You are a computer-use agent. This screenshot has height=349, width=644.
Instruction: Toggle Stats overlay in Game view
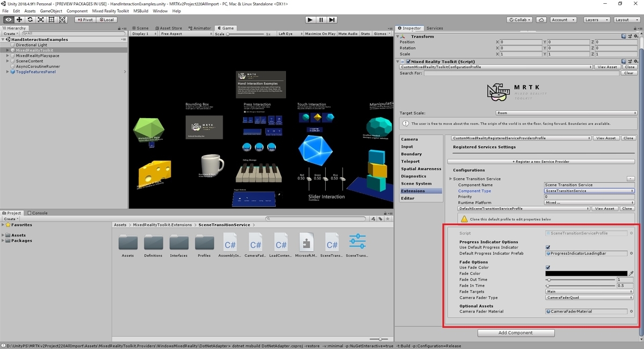pos(365,34)
